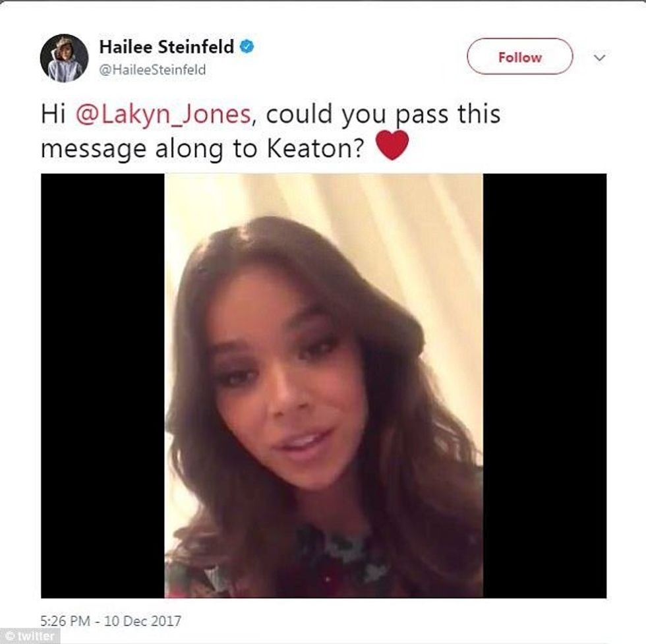Open the 5:26 PM tweet timestamp
This screenshot has height=644, width=646.
(x=65, y=620)
